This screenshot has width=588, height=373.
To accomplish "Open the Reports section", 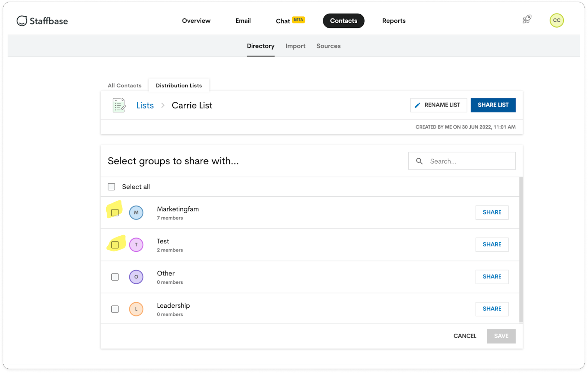I will (394, 21).
